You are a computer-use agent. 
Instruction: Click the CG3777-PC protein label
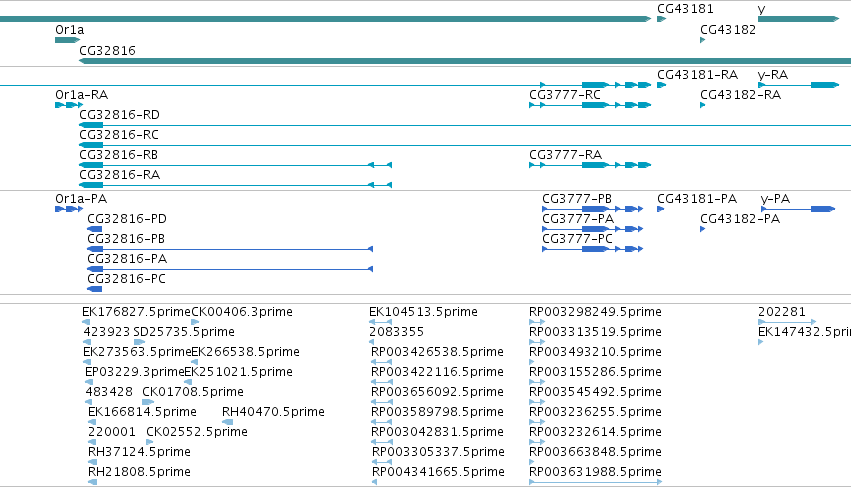577,239
